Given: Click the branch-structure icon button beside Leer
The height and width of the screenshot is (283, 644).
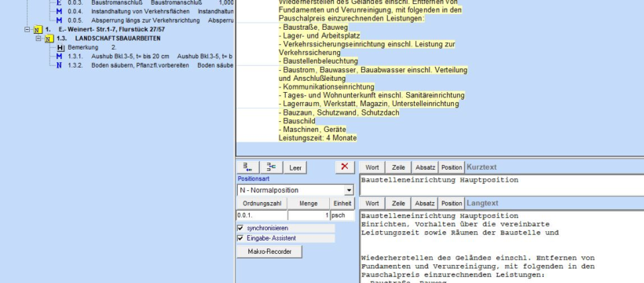Looking at the screenshot, I should (x=271, y=167).
